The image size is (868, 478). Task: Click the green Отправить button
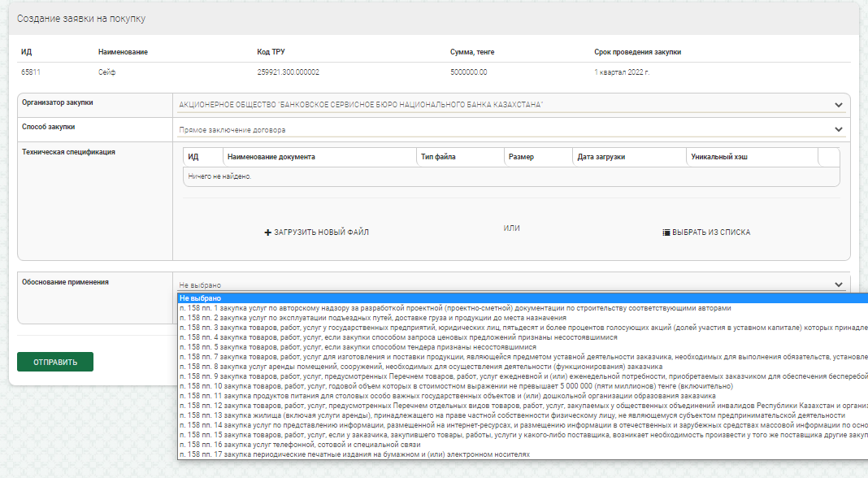pyautogui.click(x=55, y=362)
